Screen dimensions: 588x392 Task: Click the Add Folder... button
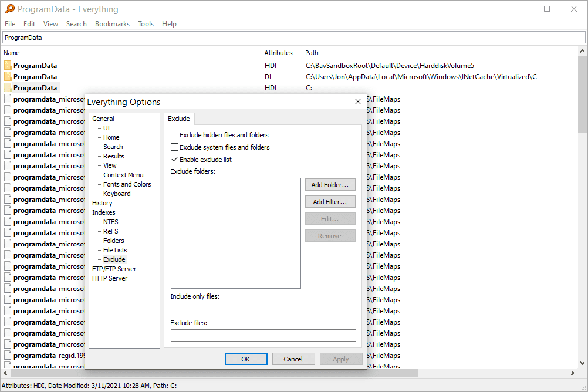[x=330, y=185]
